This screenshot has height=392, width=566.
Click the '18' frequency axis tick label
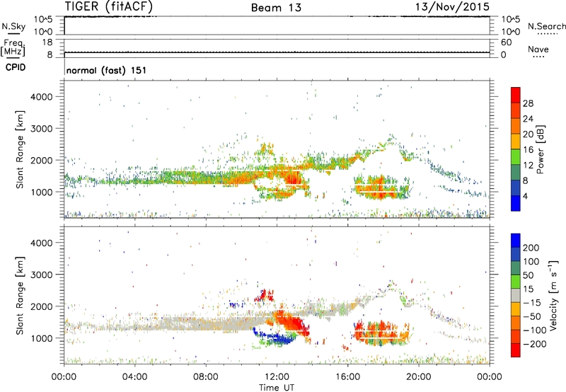[47, 42]
